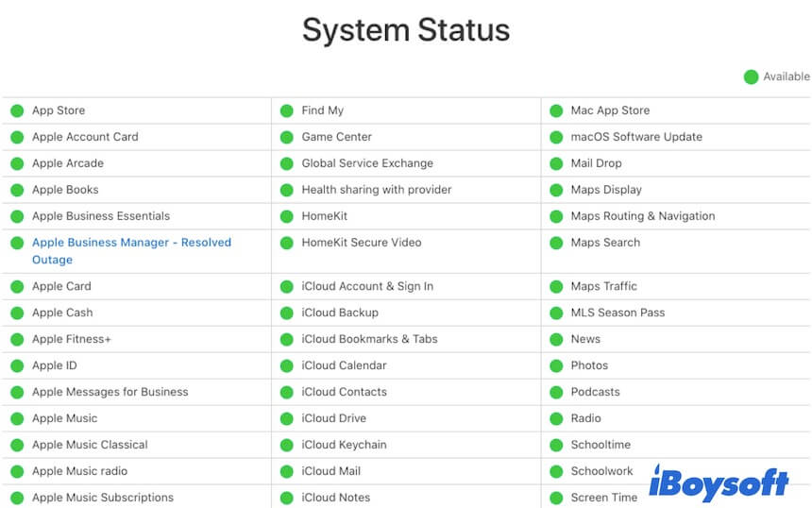Click green dot next to Apple Account Card
This screenshot has width=812, height=508.
pyautogui.click(x=17, y=137)
